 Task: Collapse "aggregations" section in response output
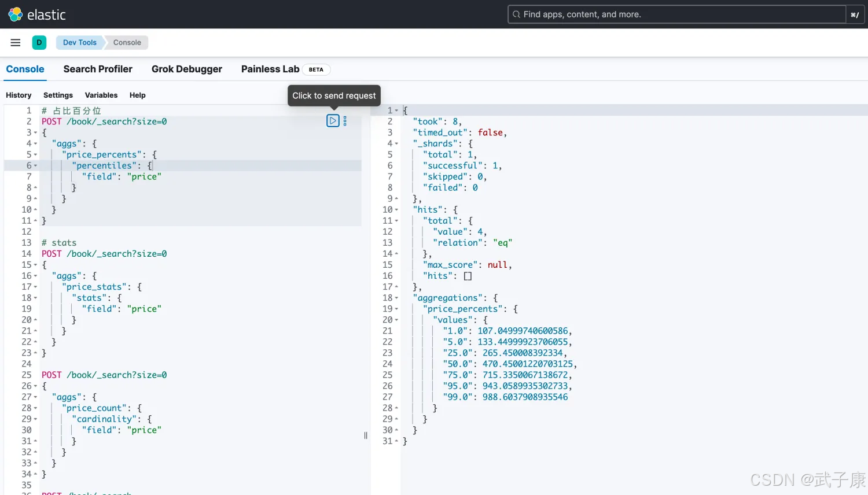tap(396, 298)
